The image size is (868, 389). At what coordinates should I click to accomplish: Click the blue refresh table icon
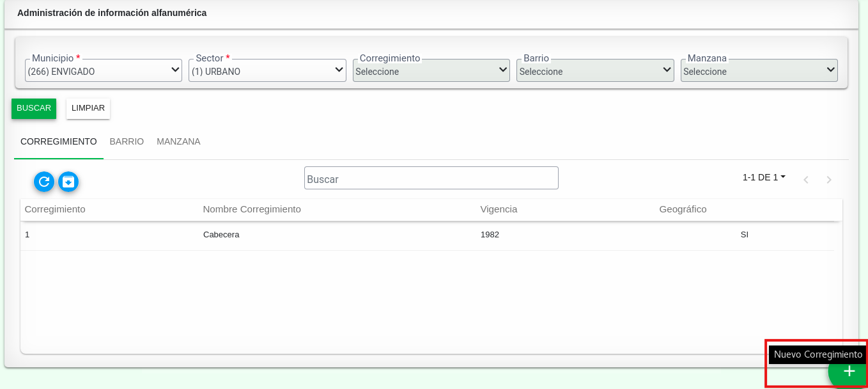[44, 182]
